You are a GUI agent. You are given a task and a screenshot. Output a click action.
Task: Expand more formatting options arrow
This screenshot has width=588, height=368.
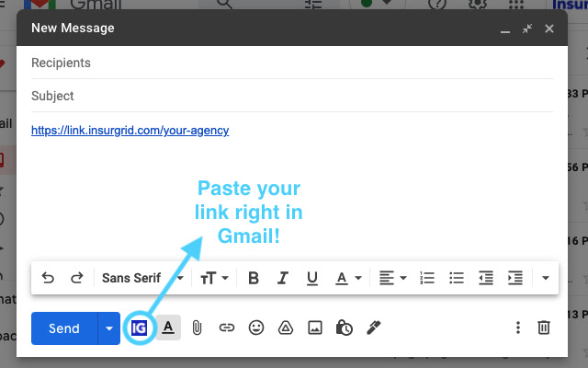[546, 278]
